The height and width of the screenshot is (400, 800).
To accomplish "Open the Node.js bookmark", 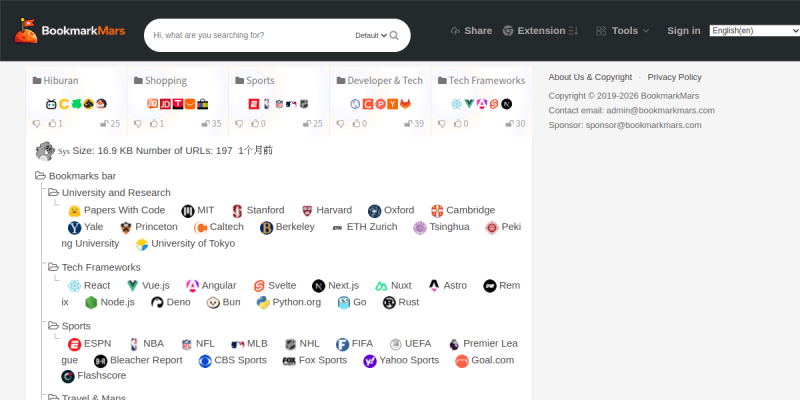I will click(x=110, y=303).
